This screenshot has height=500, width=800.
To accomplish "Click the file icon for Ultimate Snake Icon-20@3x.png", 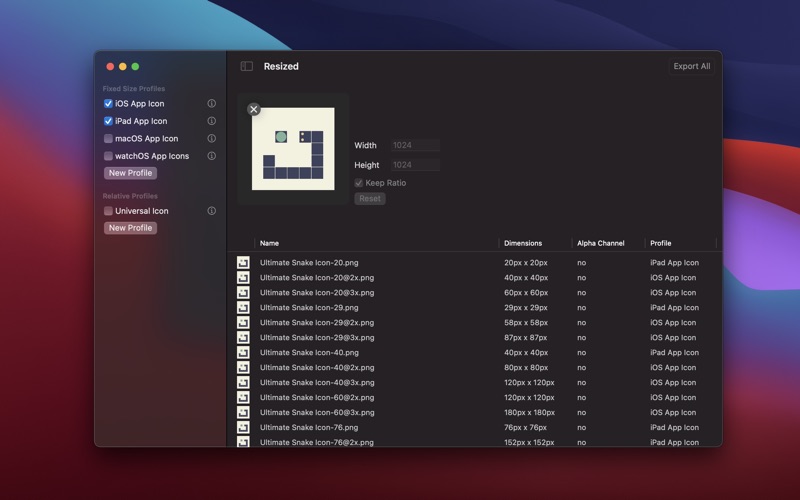I will (x=243, y=292).
